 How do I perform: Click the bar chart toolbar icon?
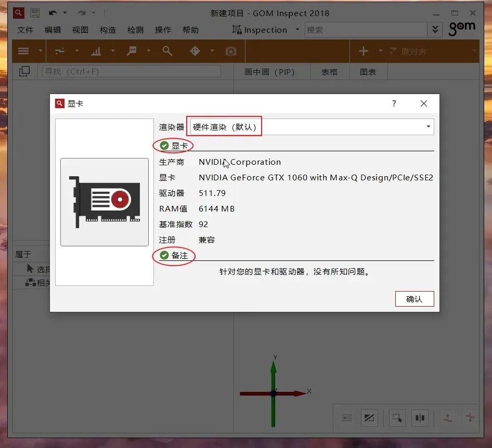tap(96, 51)
